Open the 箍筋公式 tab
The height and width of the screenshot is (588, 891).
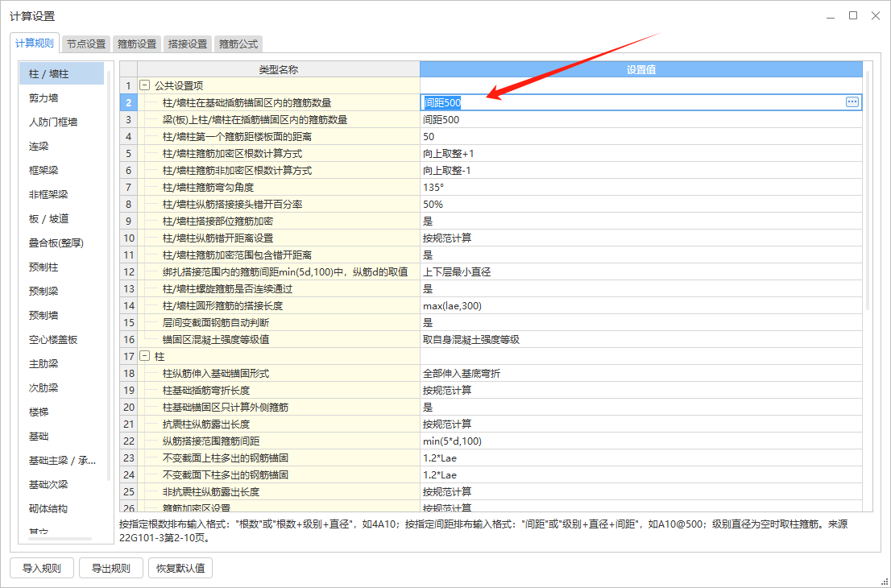(238, 43)
